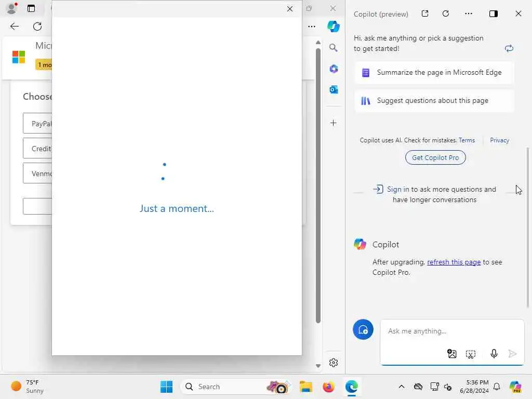Viewport: 532px width, 399px height.
Task: Click the refresh this page link
Action: [454, 262]
